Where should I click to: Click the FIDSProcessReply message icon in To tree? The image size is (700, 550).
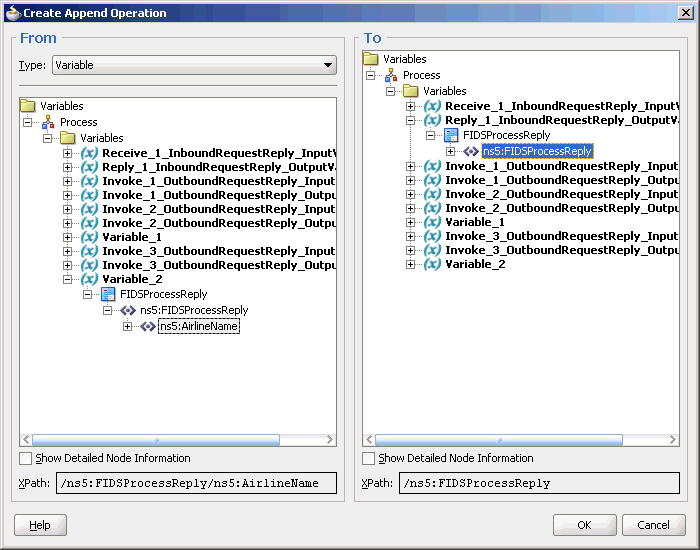coord(451,135)
